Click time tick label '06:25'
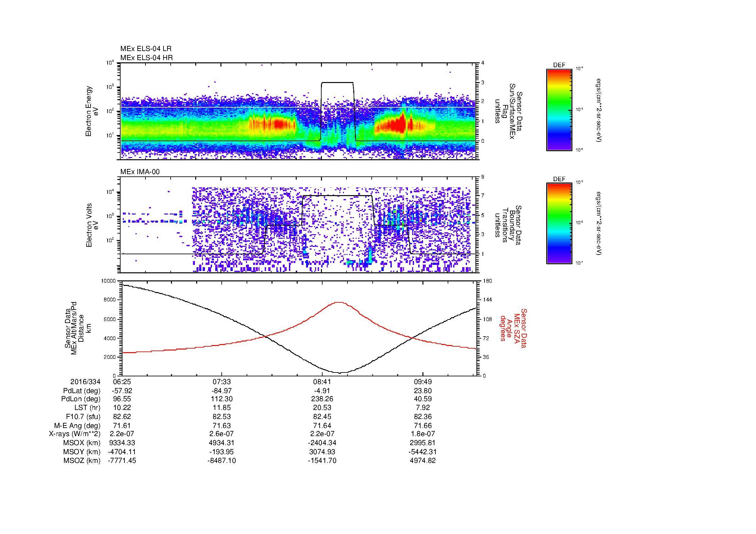The width and height of the screenshot is (756, 534). click(x=122, y=382)
